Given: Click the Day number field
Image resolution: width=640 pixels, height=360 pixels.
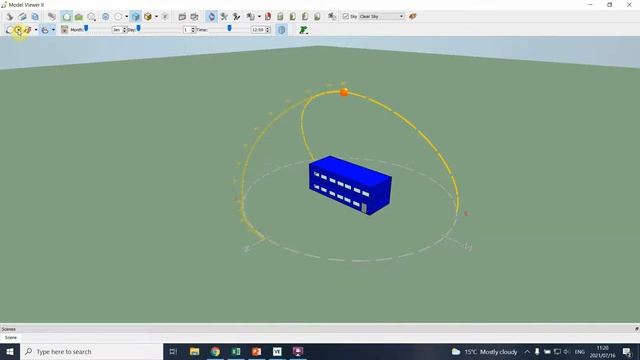Looking at the screenshot, I should [x=187, y=30].
